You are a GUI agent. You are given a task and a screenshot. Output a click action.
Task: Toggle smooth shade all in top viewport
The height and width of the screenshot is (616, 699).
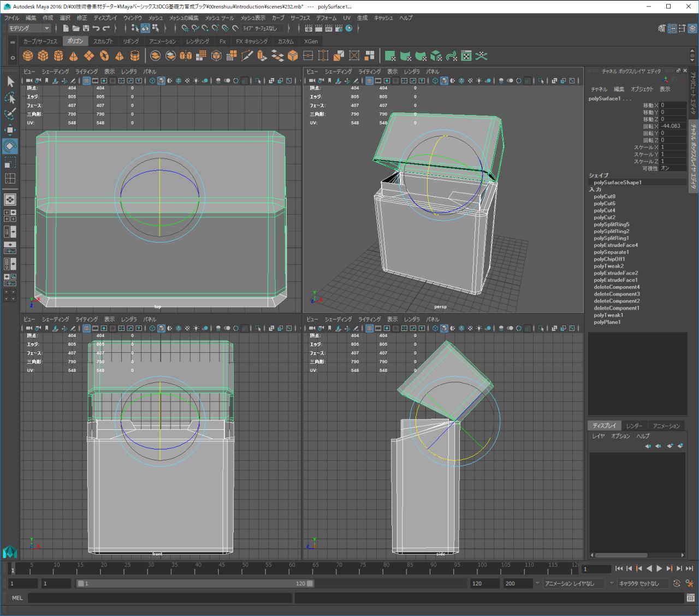(x=161, y=81)
